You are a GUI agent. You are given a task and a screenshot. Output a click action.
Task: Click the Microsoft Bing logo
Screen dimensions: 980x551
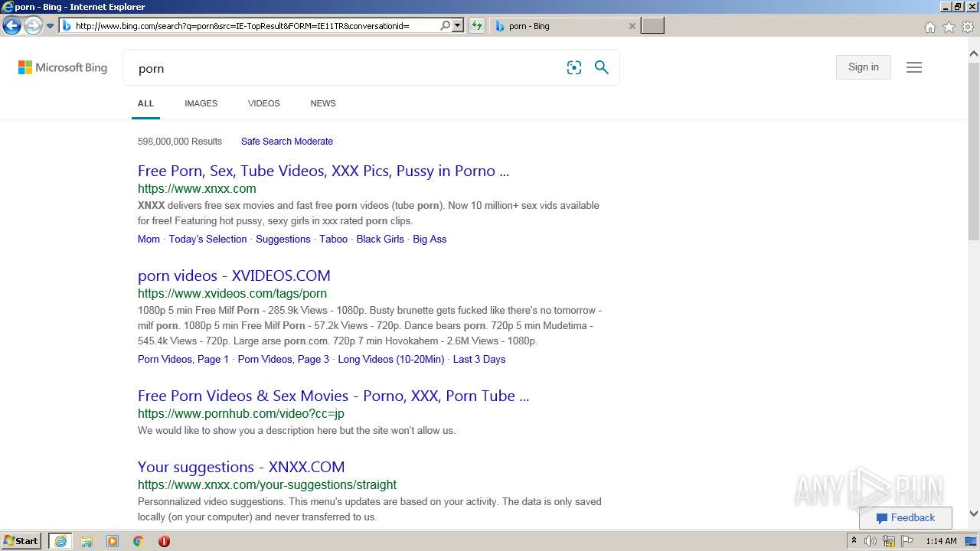[x=63, y=67]
